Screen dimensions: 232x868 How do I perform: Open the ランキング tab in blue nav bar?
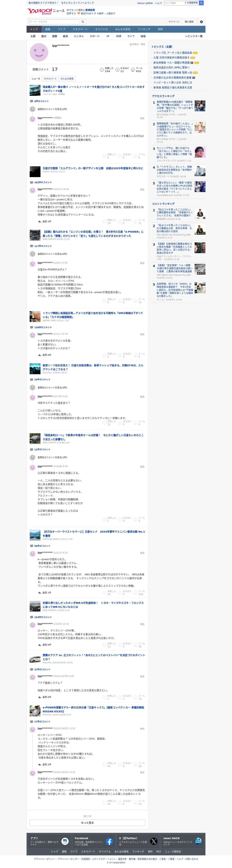click(x=144, y=29)
